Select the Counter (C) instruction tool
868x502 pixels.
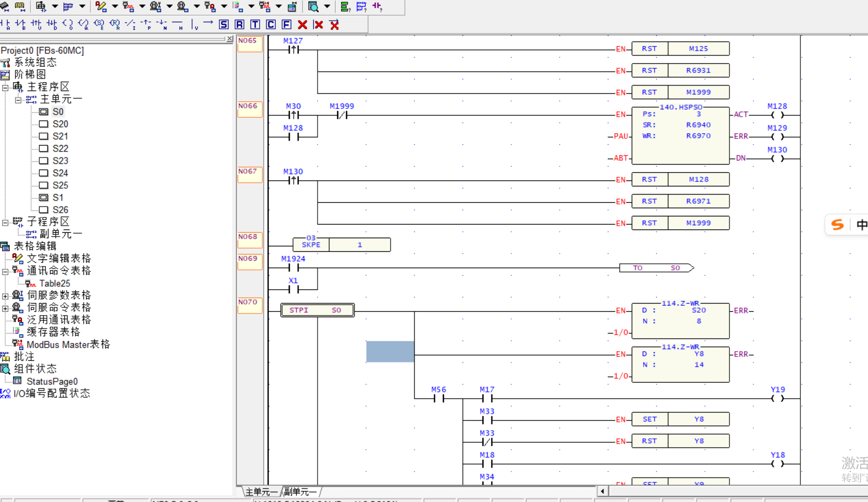[271, 25]
